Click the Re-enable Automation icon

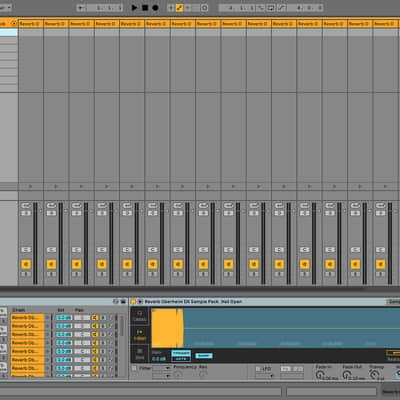coord(188,8)
